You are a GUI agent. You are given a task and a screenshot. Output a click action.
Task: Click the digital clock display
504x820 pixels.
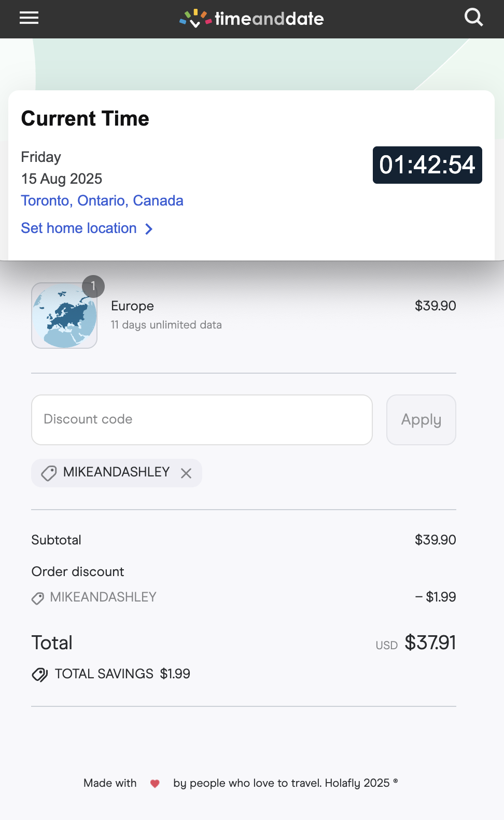tap(427, 165)
